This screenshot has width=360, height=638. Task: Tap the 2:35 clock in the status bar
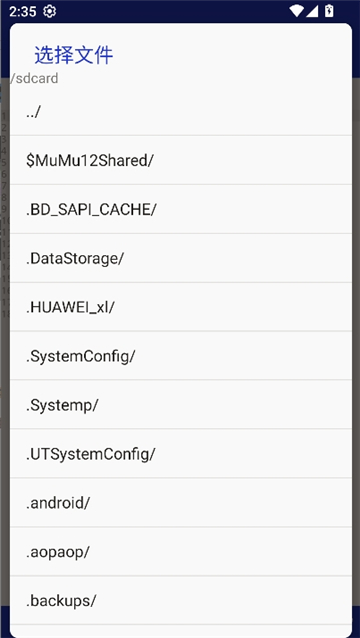click(x=23, y=11)
